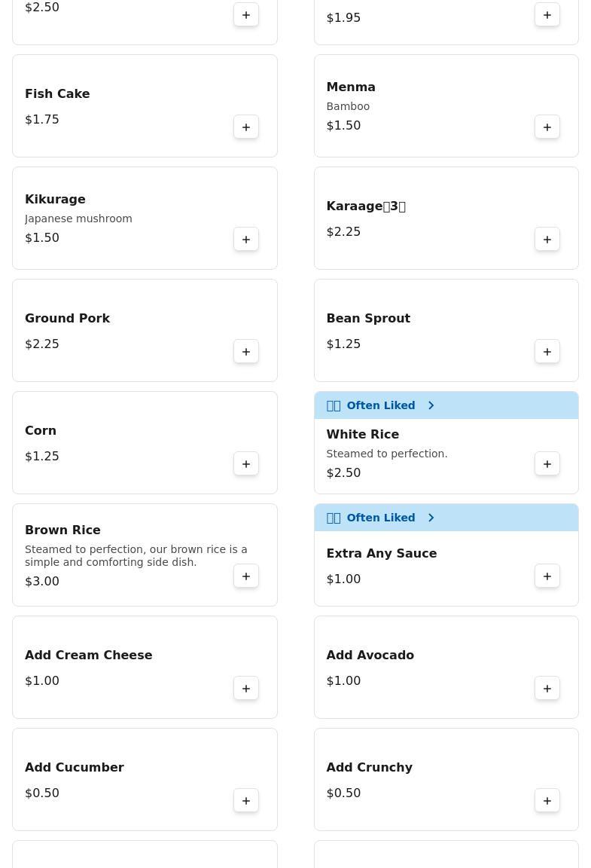This screenshot has height=868, width=591.
Task: Add Cucumber with the plus button
Action: point(246,801)
